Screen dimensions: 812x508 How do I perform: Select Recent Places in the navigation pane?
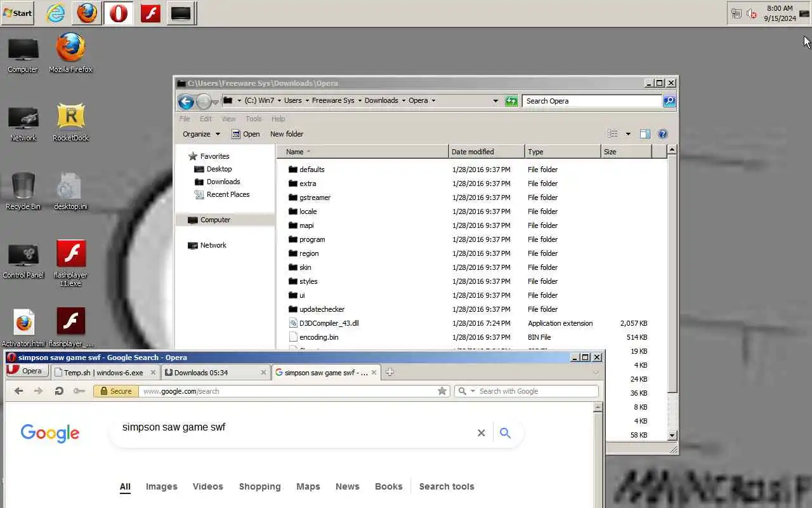tap(221, 194)
